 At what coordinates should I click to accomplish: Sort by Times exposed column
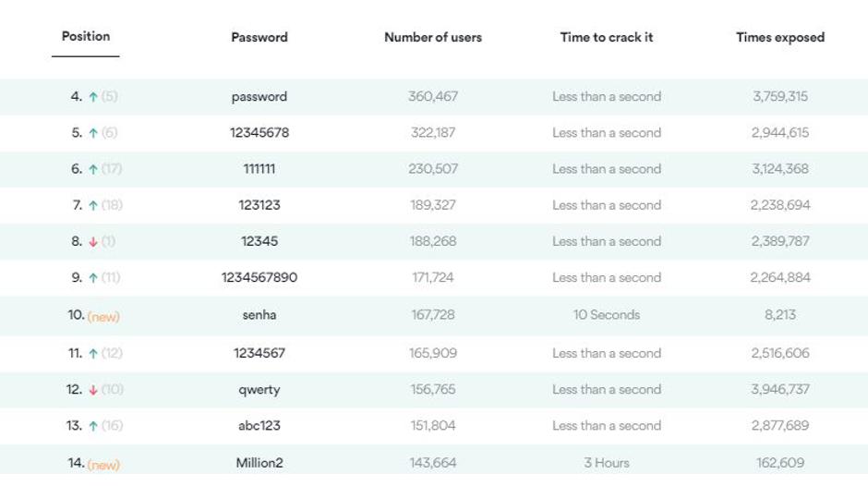point(780,38)
